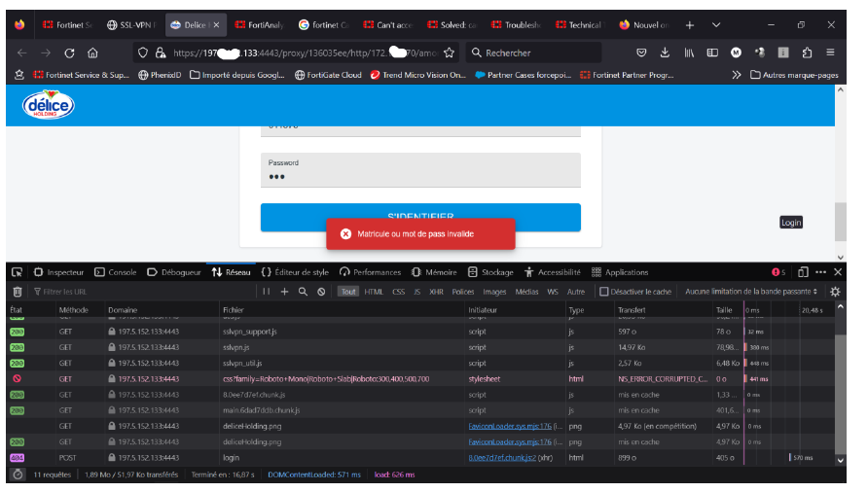Go back to the previous page
868x492 pixels.
tap(22, 53)
